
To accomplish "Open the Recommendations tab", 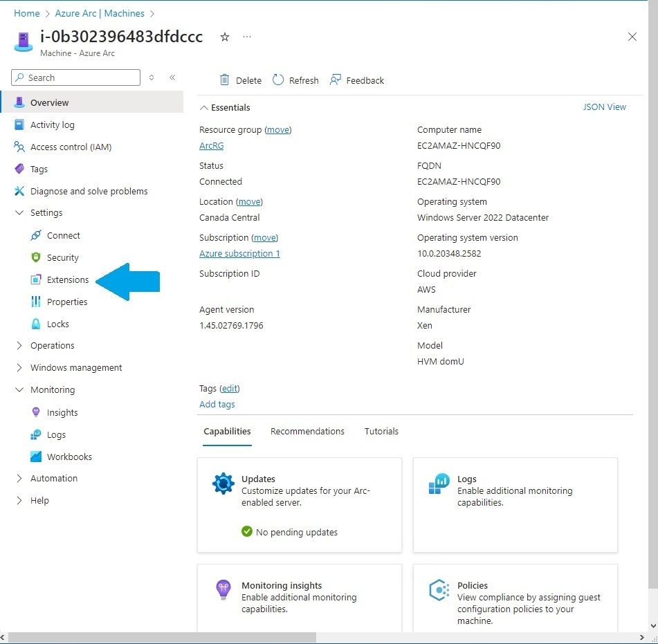I will pyautogui.click(x=307, y=431).
